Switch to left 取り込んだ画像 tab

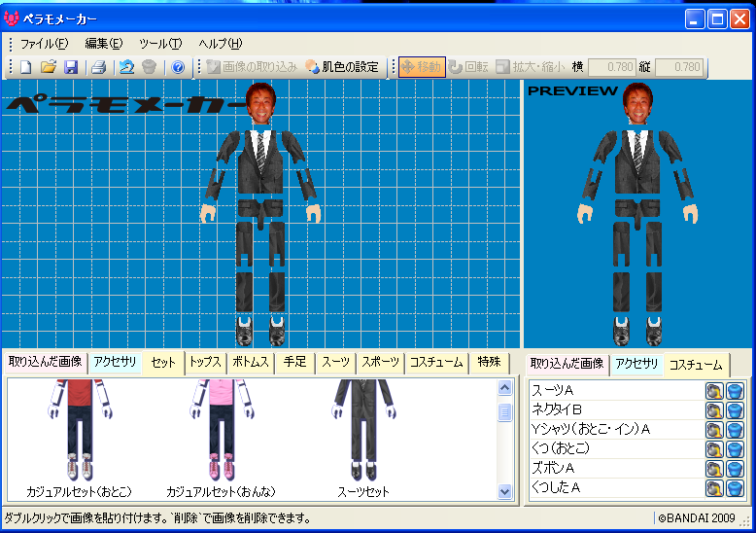click(x=46, y=362)
